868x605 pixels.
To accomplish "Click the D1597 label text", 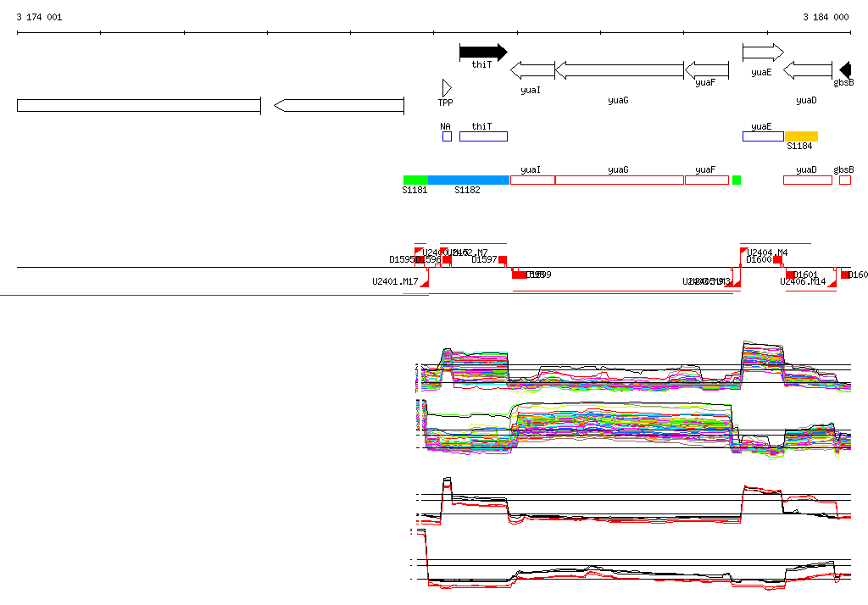I will (x=484, y=259).
